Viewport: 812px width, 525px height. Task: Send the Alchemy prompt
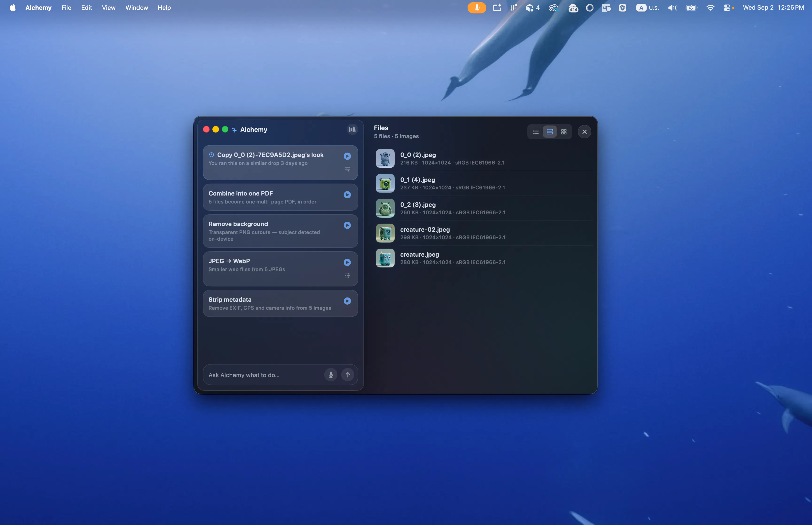pos(347,375)
